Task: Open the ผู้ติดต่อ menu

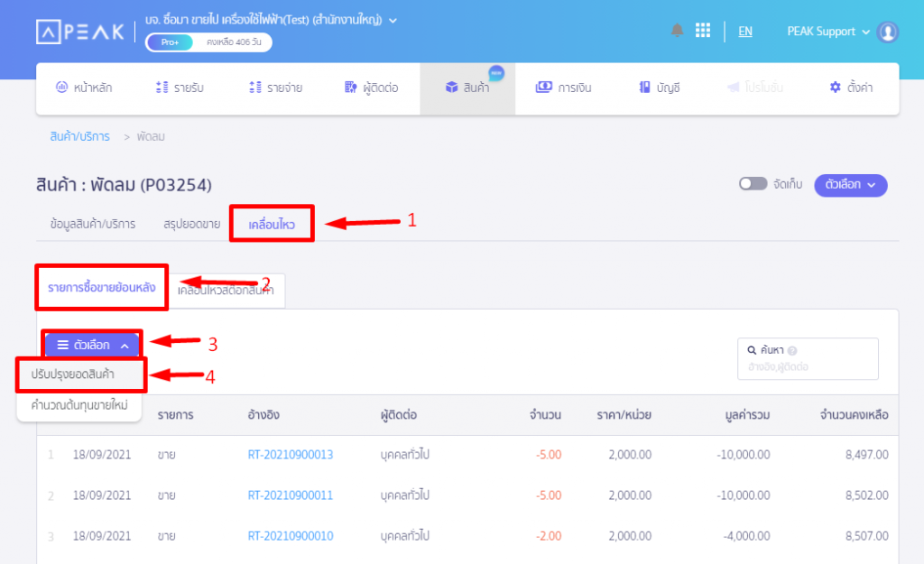Action: (x=371, y=88)
